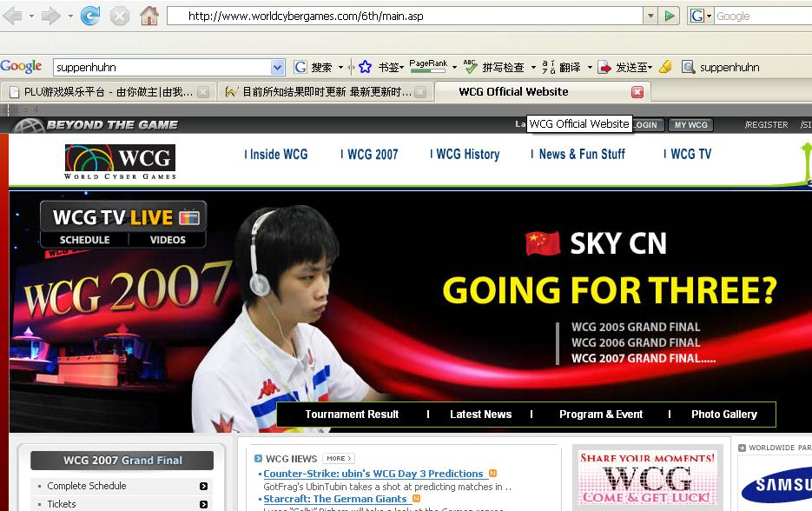Click the address bar URL field
Viewport: 812px width, 511px height.
(405, 16)
